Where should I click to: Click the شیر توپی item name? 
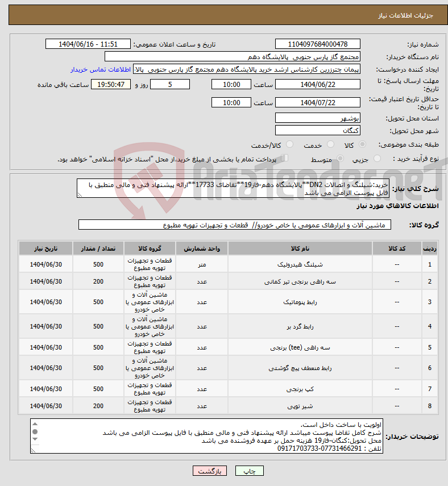click(300, 406)
